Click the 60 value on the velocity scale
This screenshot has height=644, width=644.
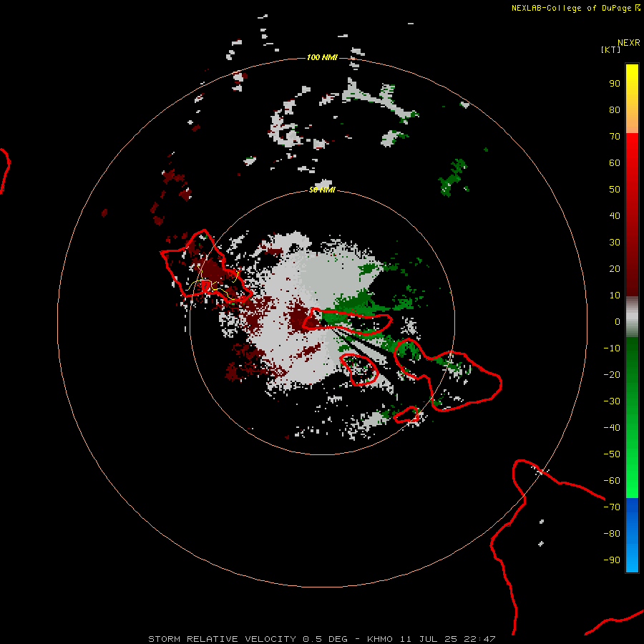(x=615, y=163)
